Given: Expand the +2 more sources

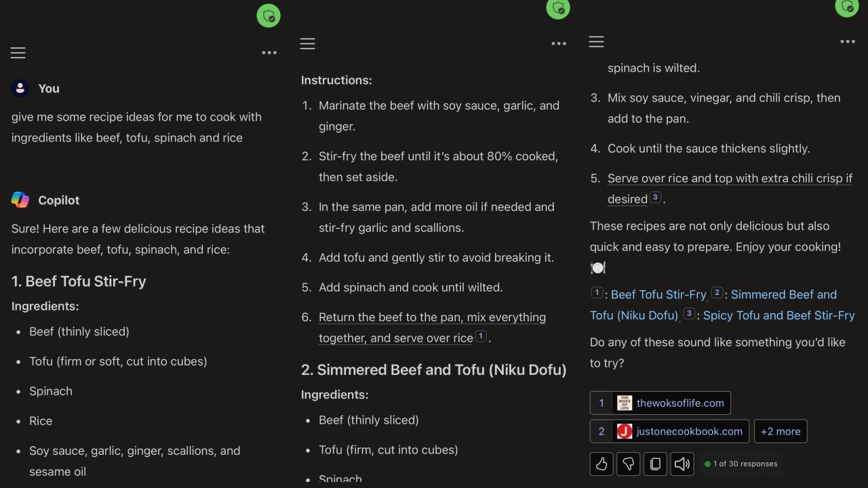Looking at the screenshot, I should tap(781, 431).
